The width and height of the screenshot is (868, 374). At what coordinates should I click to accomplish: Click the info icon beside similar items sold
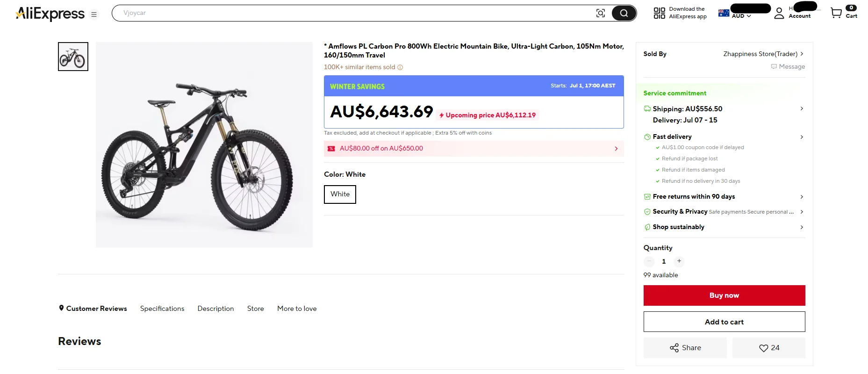(x=400, y=67)
